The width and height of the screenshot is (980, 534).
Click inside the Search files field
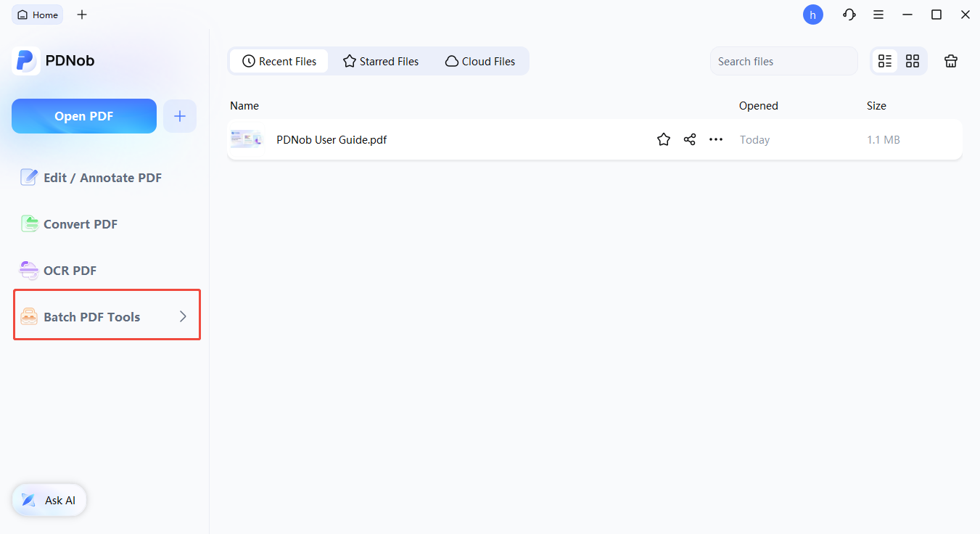pos(783,61)
